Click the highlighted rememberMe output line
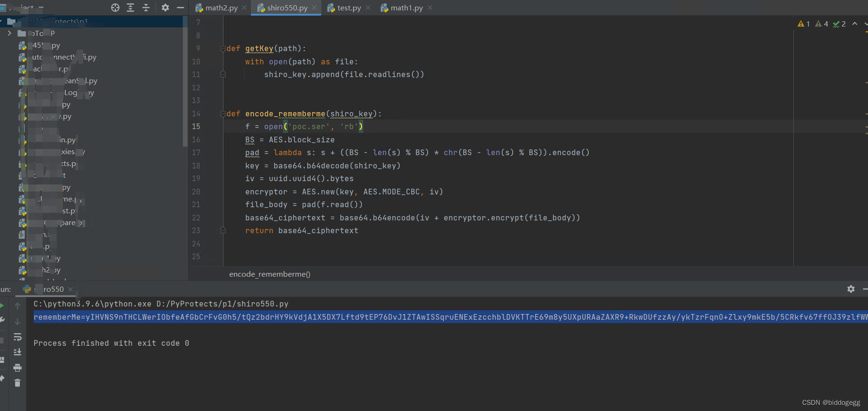The width and height of the screenshot is (868, 411). point(451,317)
